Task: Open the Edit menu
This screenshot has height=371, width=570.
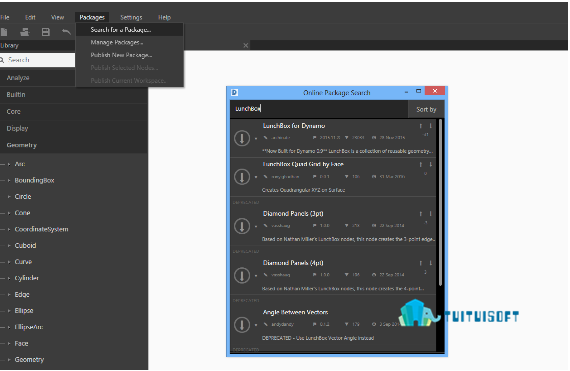Action: (30, 17)
